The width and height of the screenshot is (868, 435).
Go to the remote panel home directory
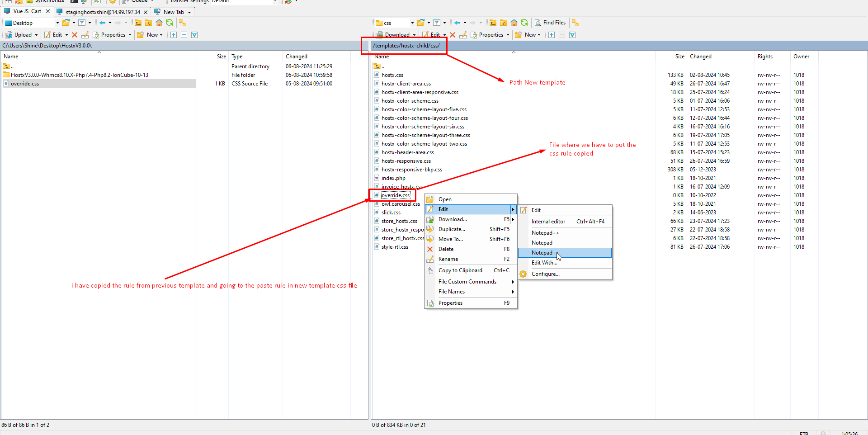(x=514, y=23)
